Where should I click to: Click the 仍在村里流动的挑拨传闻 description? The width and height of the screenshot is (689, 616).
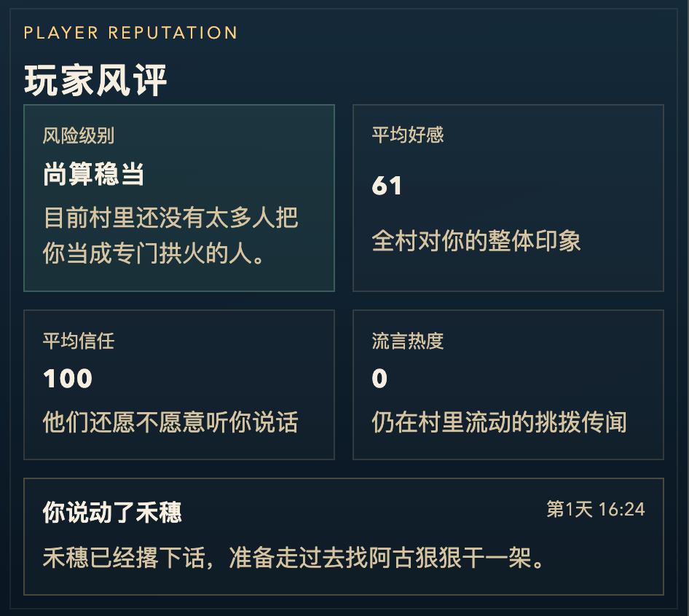(499, 422)
